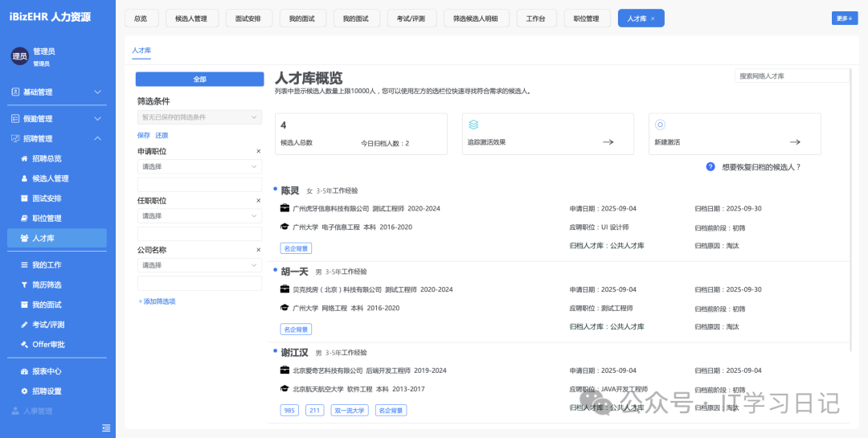
Task: Click the 添加筛选项 link
Action: [x=156, y=301]
